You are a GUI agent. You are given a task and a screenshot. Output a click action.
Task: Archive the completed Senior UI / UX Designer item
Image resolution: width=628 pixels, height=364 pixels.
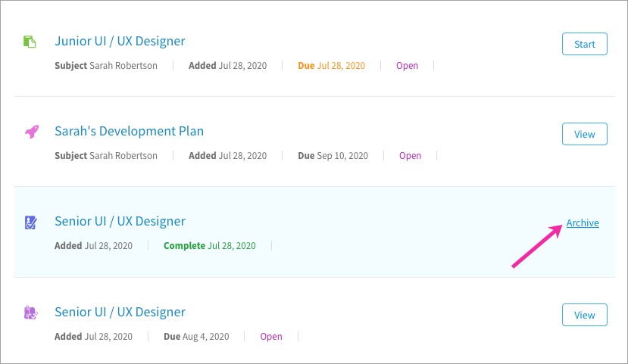click(x=583, y=222)
